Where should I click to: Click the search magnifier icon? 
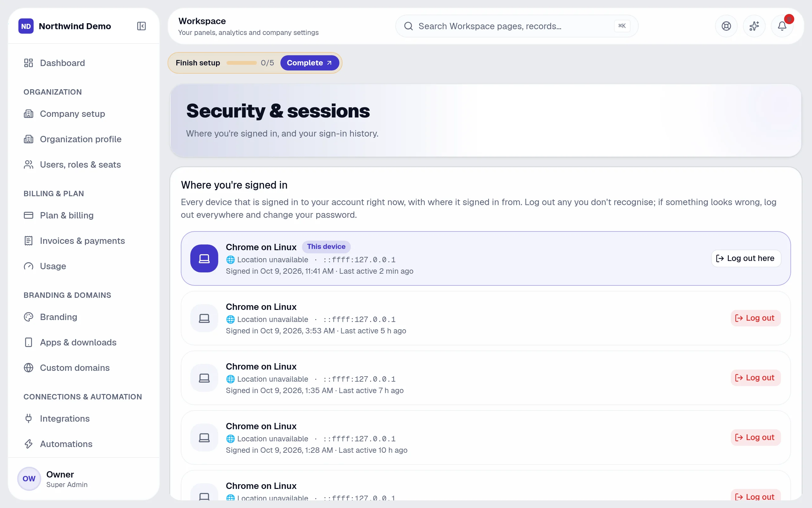(x=408, y=26)
